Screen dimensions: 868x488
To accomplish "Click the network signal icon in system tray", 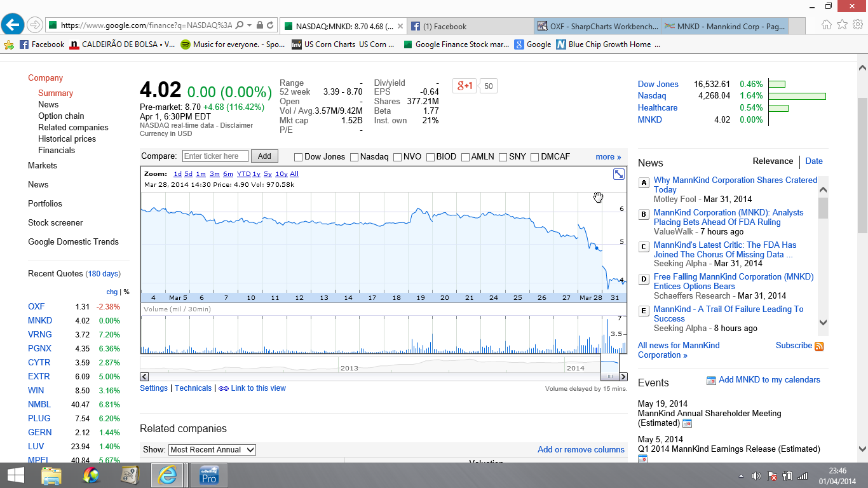I will click(x=803, y=476).
